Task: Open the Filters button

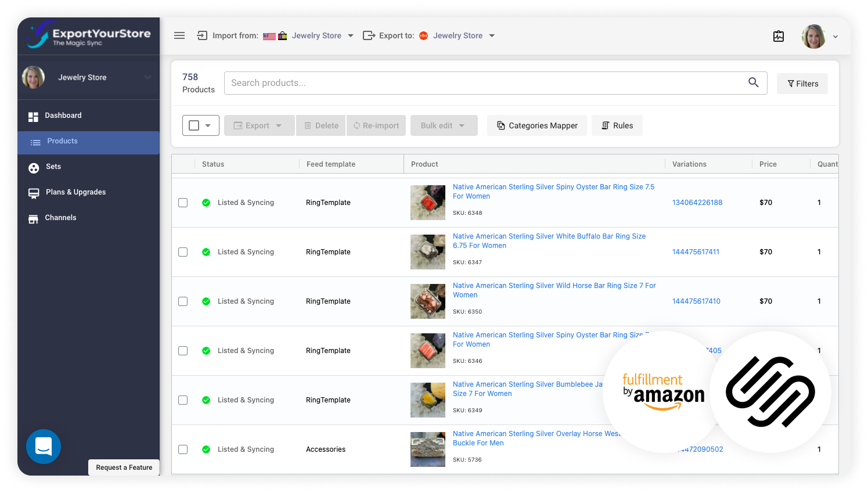Action: (802, 84)
